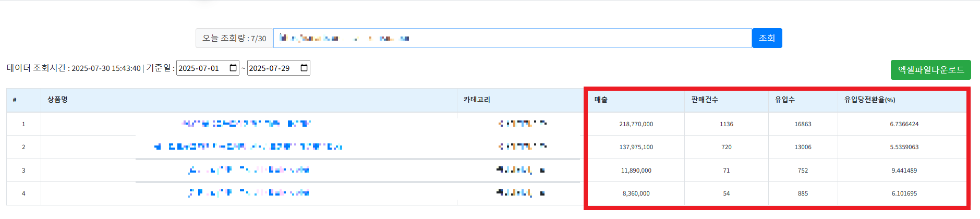Click the 유입수 column header
Screen dimensions: 980x219
784,100
